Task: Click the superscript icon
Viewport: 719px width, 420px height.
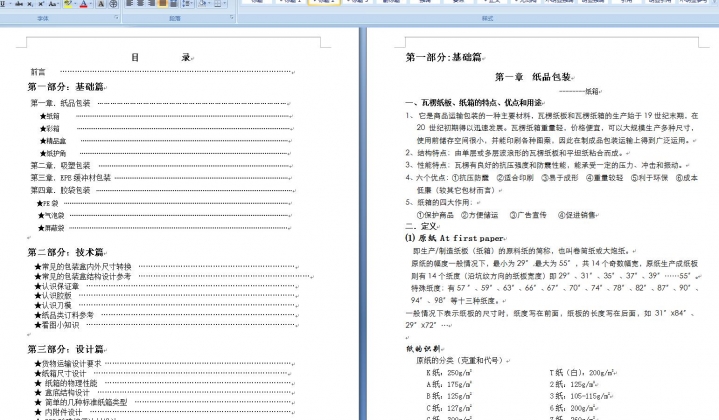Action: click(41, 3)
